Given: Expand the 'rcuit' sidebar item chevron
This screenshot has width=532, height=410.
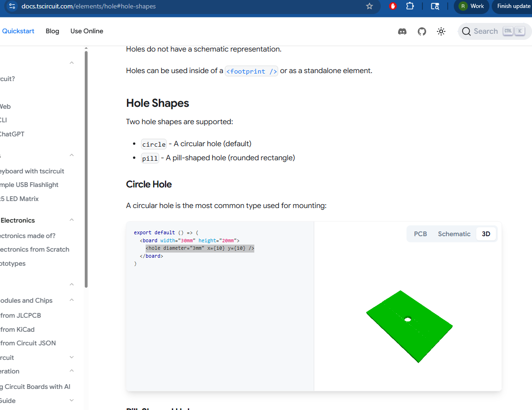Looking at the screenshot, I should click(72, 357).
